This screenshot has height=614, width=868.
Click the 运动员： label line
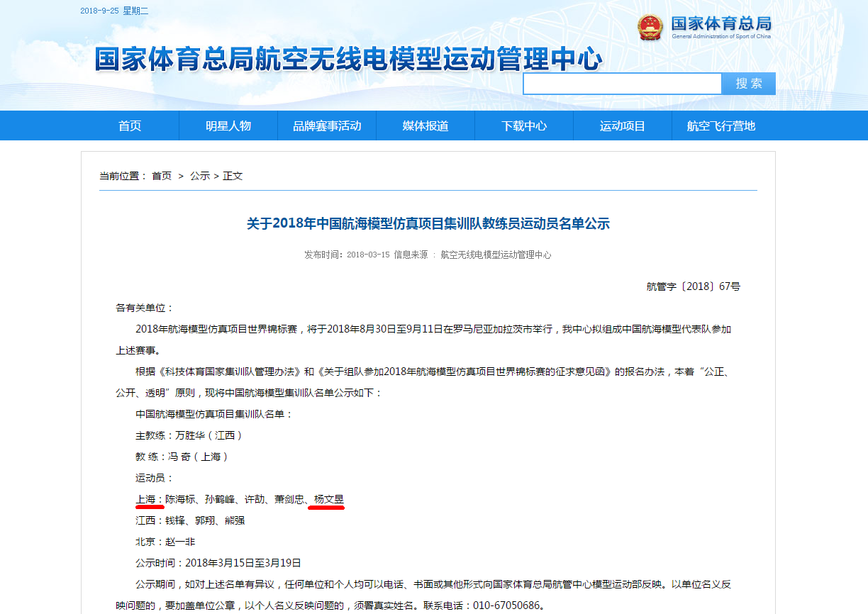click(x=155, y=478)
